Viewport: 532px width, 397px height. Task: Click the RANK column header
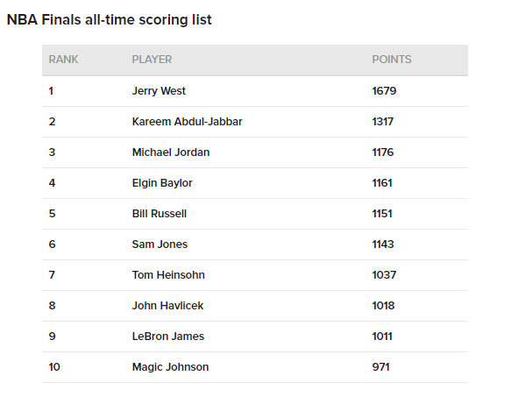point(63,60)
